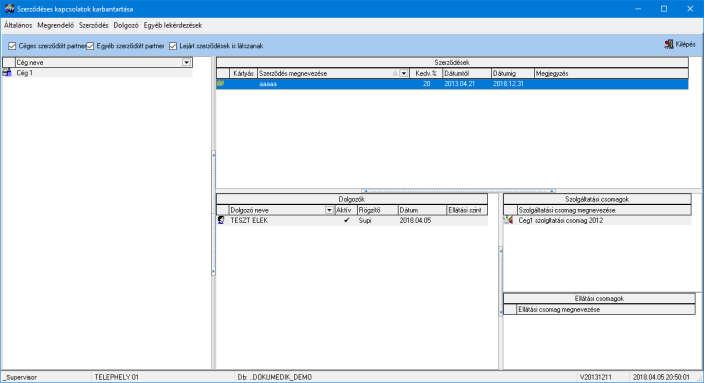Open the Megrendelő menu

pyautogui.click(x=56, y=26)
